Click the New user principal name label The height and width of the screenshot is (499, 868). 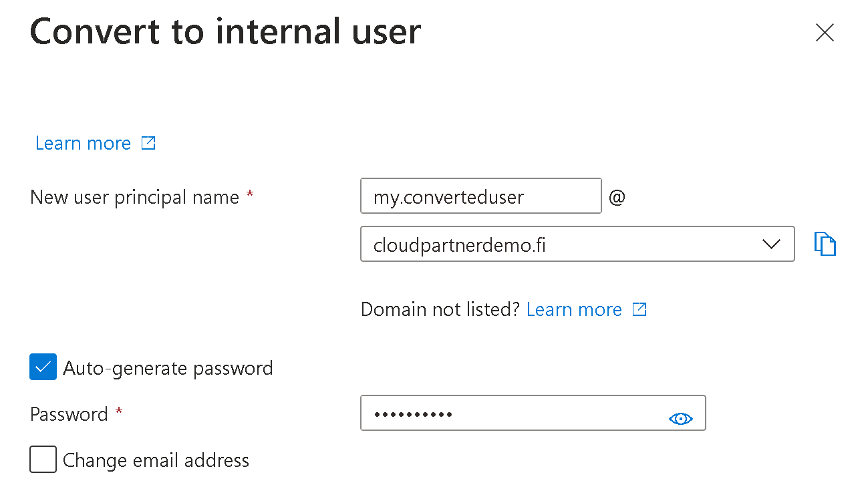pyautogui.click(x=134, y=198)
